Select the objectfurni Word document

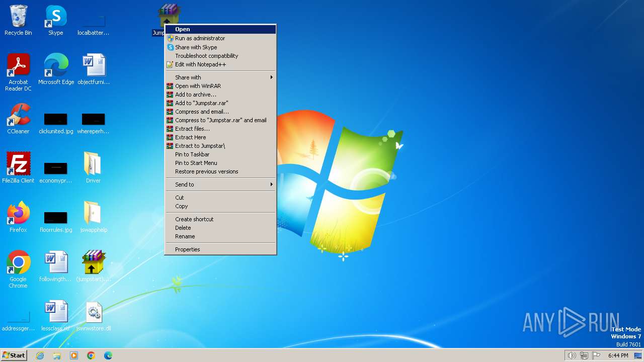[94, 69]
